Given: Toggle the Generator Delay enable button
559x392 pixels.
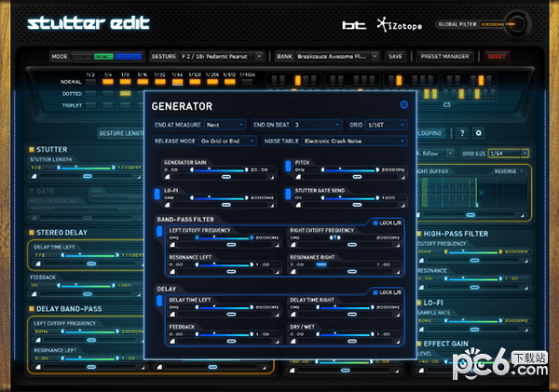Looking at the screenshot, I should (x=159, y=301).
